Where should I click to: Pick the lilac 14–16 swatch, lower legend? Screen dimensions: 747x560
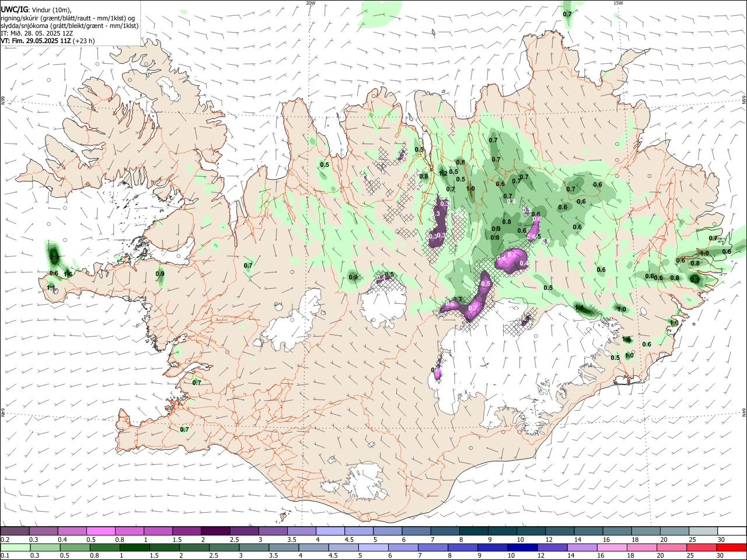pyautogui.click(x=582, y=547)
